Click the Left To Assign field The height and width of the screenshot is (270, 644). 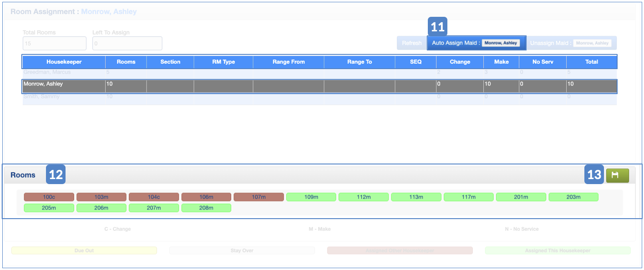pyautogui.click(x=127, y=44)
